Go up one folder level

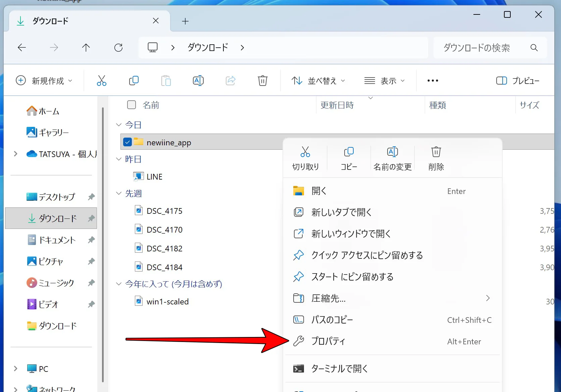pos(86,48)
